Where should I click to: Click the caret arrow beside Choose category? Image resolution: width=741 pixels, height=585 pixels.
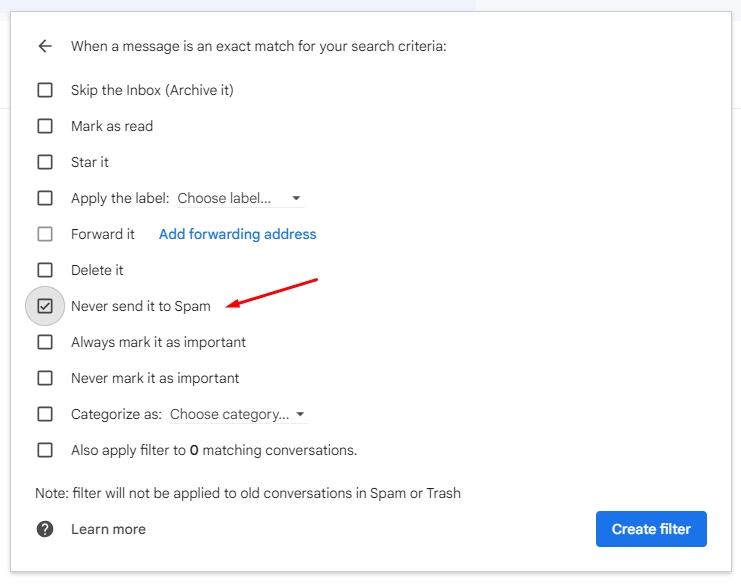(301, 414)
